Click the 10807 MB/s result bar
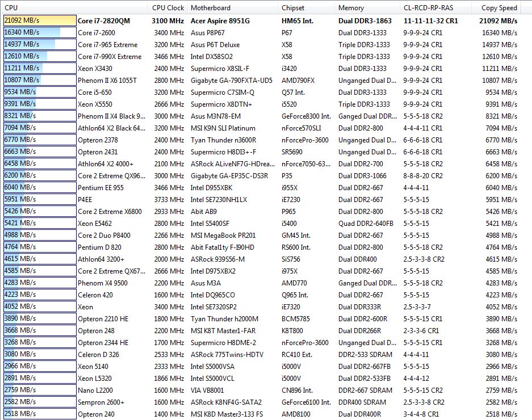The image size is (532, 420). (40, 80)
